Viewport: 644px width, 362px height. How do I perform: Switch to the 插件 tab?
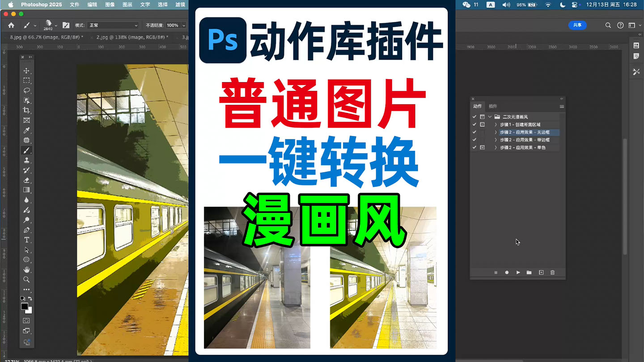tap(493, 106)
